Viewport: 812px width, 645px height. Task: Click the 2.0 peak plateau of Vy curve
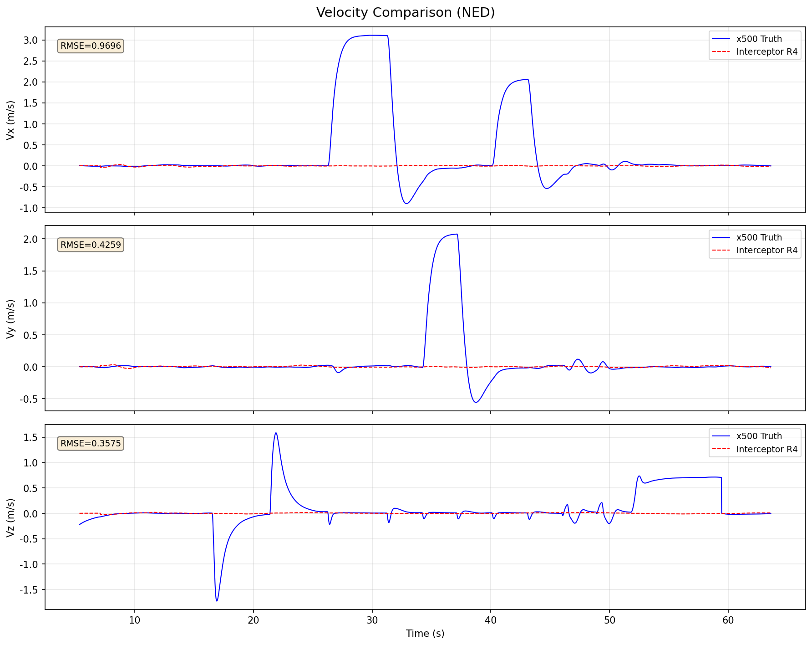449,235
